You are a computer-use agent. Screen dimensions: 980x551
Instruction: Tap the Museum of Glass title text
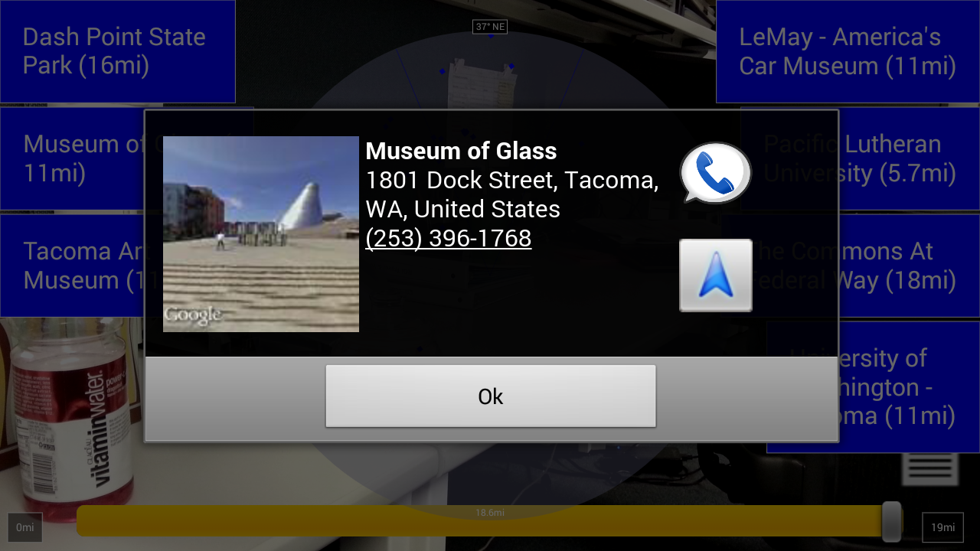coord(461,151)
